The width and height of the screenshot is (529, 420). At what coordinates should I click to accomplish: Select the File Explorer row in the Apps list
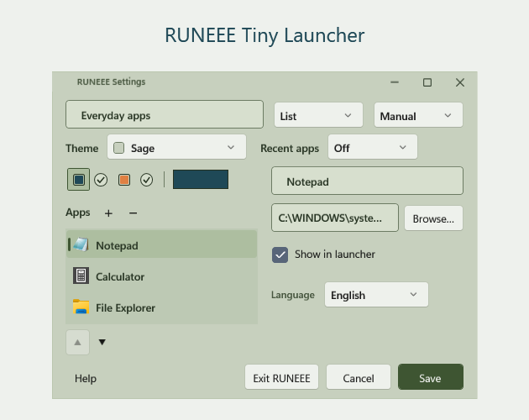click(161, 307)
